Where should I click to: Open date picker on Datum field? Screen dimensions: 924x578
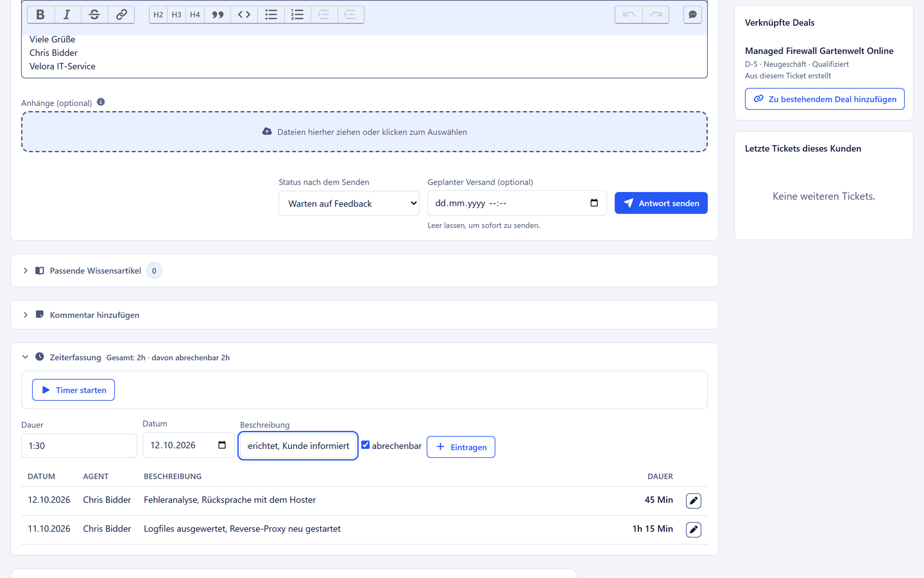click(222, 445)
